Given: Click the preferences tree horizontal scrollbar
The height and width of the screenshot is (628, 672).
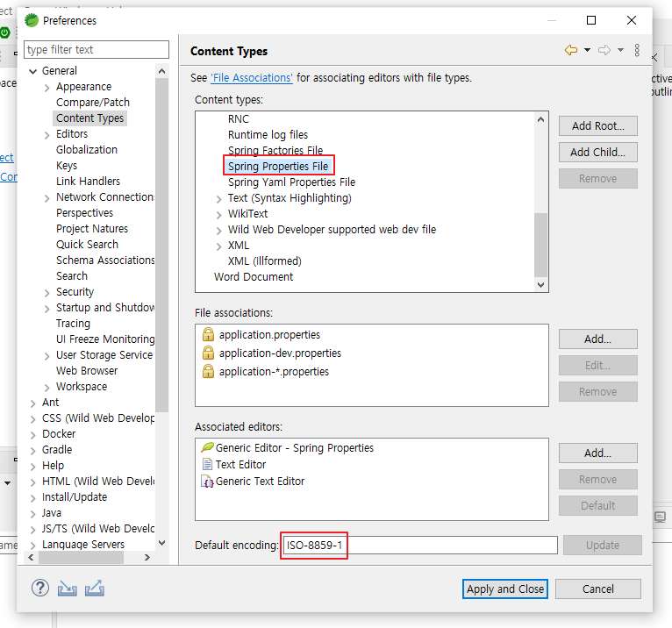Looking at the screenshot, I should 81,557.
